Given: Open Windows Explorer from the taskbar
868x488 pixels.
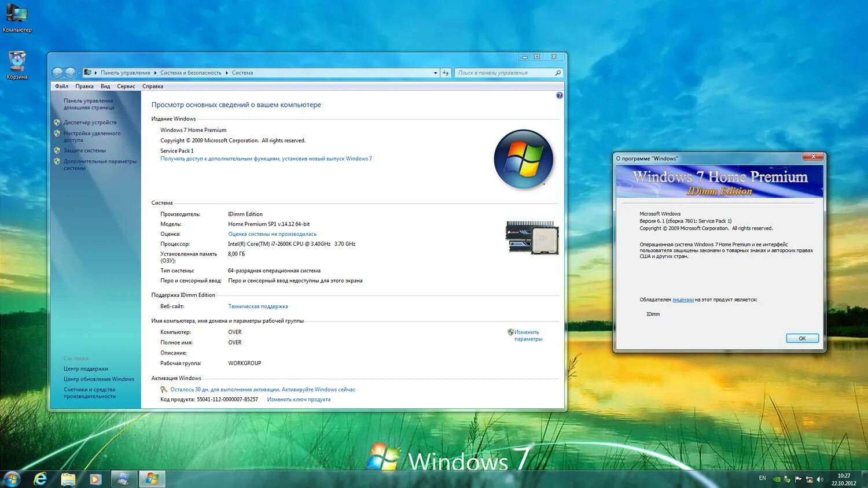Looking at the screenshot, I should click(x=68, y=479).
